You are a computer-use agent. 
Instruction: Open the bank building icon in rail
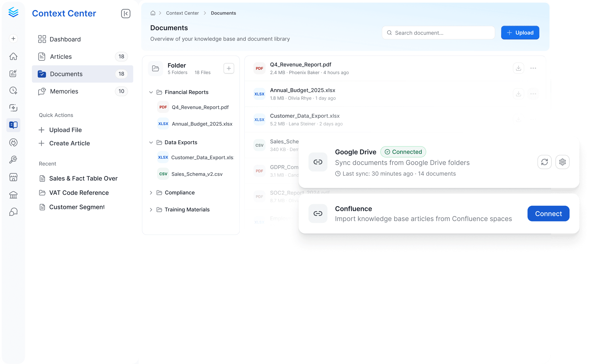14,195
